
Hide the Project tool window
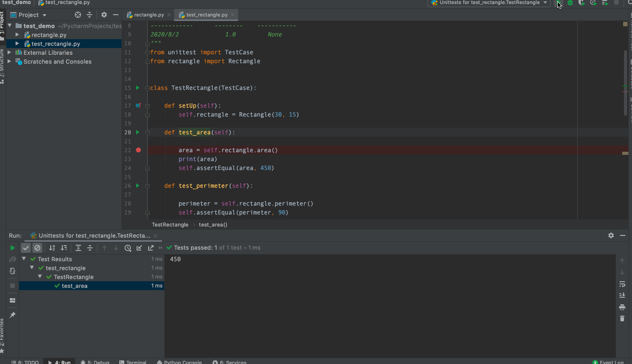click(116, 15)
